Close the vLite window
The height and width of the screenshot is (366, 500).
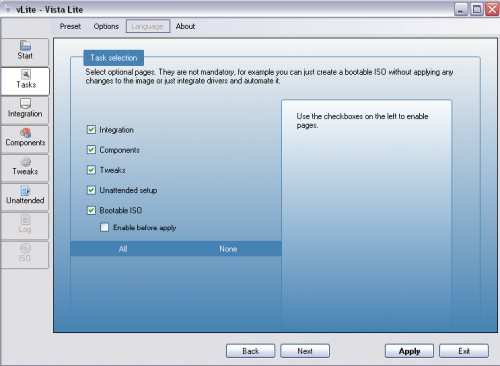(492, 9)
